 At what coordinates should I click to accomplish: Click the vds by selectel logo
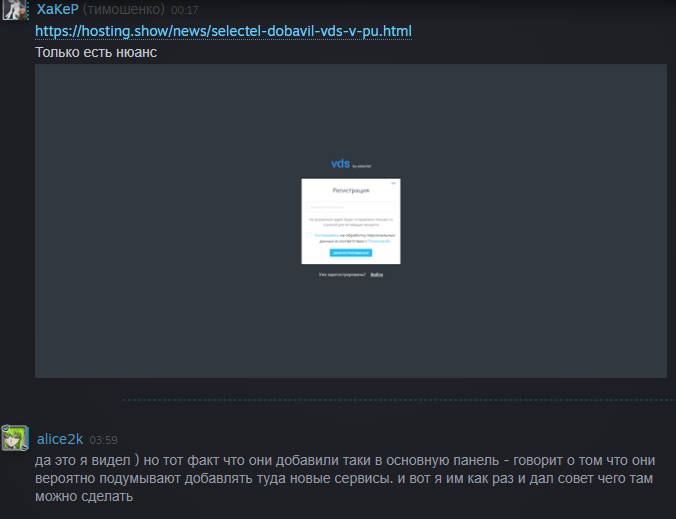point(351,164)
